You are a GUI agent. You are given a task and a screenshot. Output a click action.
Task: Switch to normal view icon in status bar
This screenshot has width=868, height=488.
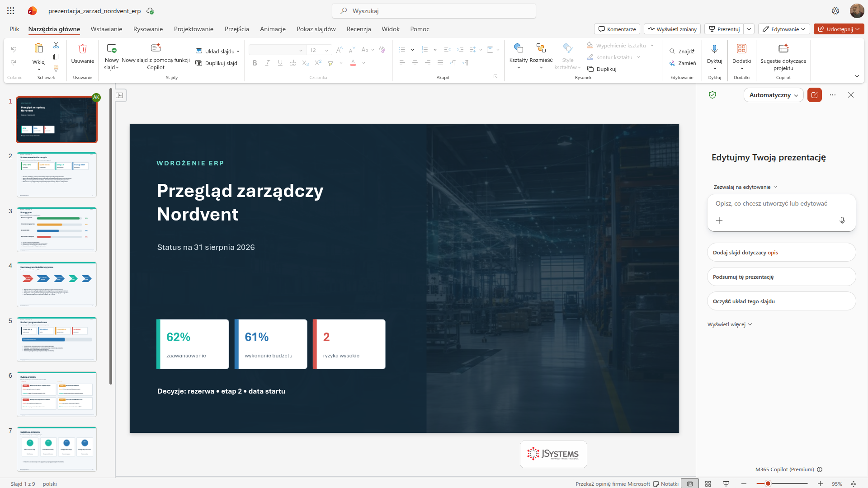[x=690, y=483]
